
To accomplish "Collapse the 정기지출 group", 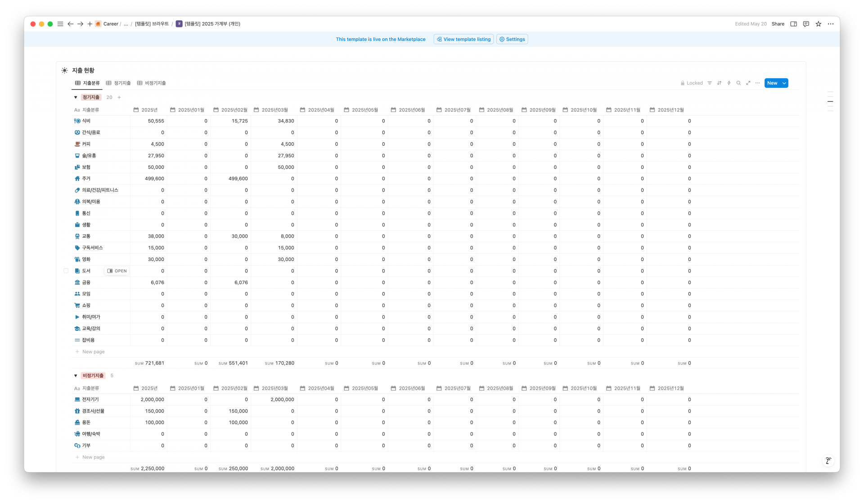I will coord(76,97).
